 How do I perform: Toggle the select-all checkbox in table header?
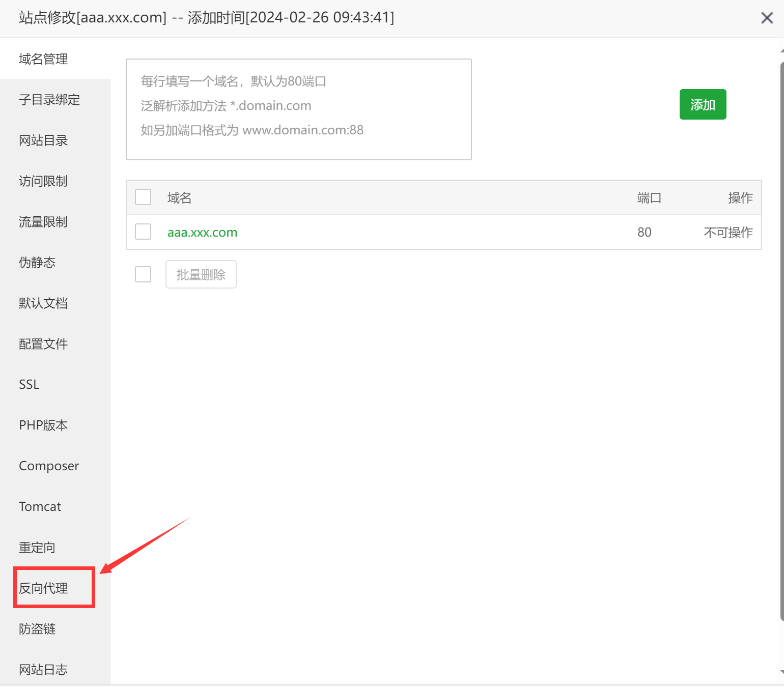click(x=143, y=197)
